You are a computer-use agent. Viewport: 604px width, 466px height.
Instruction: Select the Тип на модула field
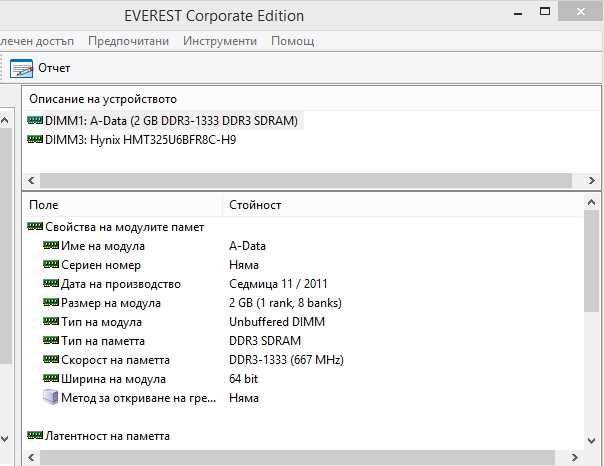point(101,322)
